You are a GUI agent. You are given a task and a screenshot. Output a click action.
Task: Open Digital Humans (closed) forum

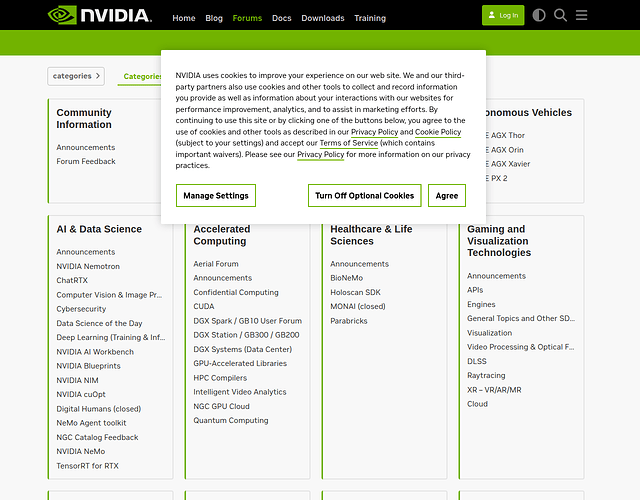99,409
